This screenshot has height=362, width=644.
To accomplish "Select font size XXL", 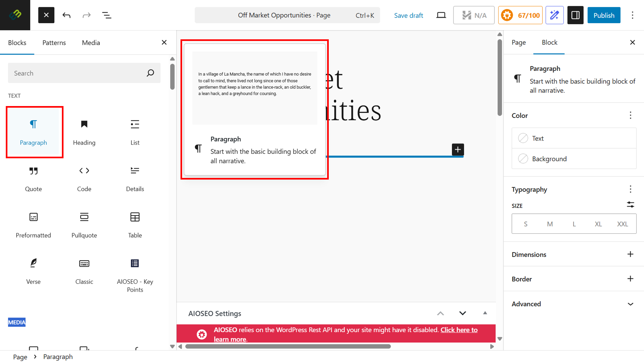I will [622, 224].
